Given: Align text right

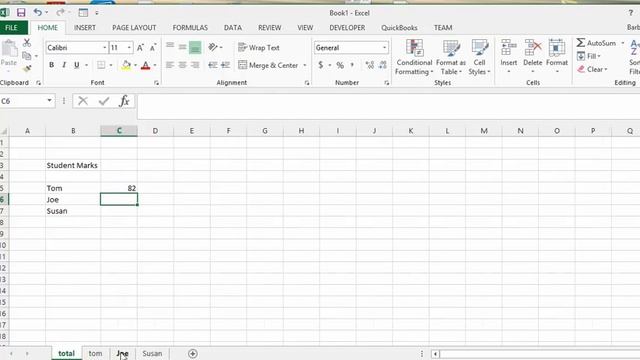Looking at the screenshot, I should [195, 65].
